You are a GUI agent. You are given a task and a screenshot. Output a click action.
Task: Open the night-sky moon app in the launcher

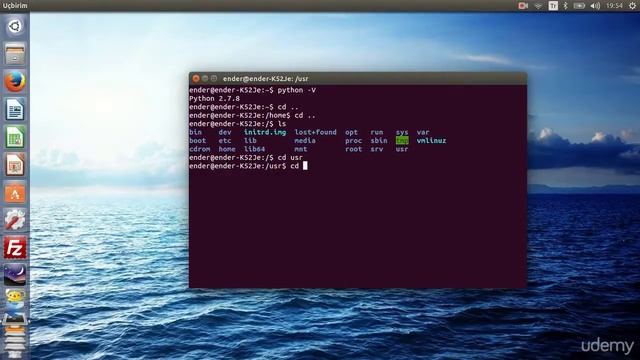pos(15,274)
